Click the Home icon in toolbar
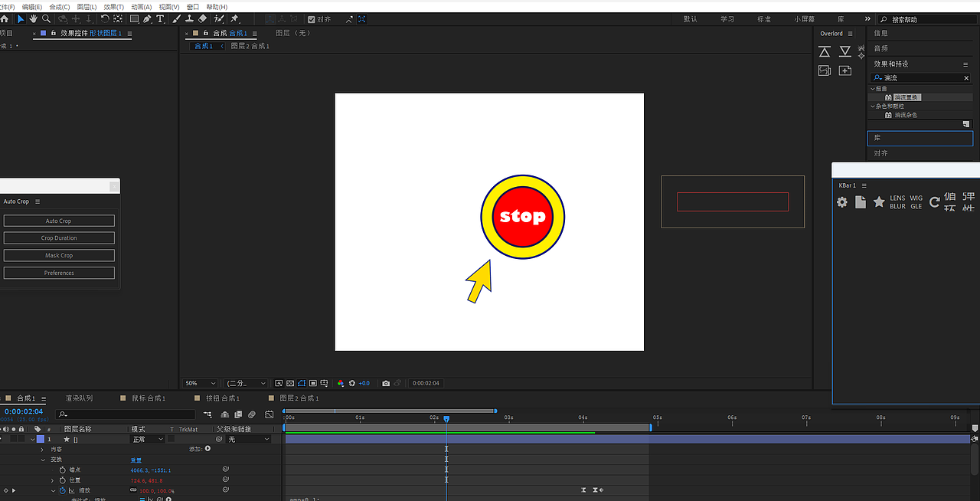 5,18
